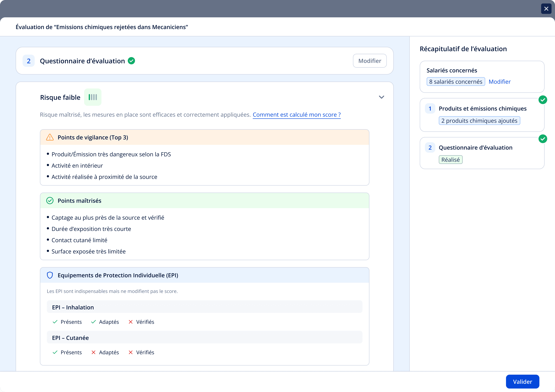This screenshot has height=392, width=555.
Task: Click Modifier link beside 8 salariés concernés
Action: click(499, 82)
